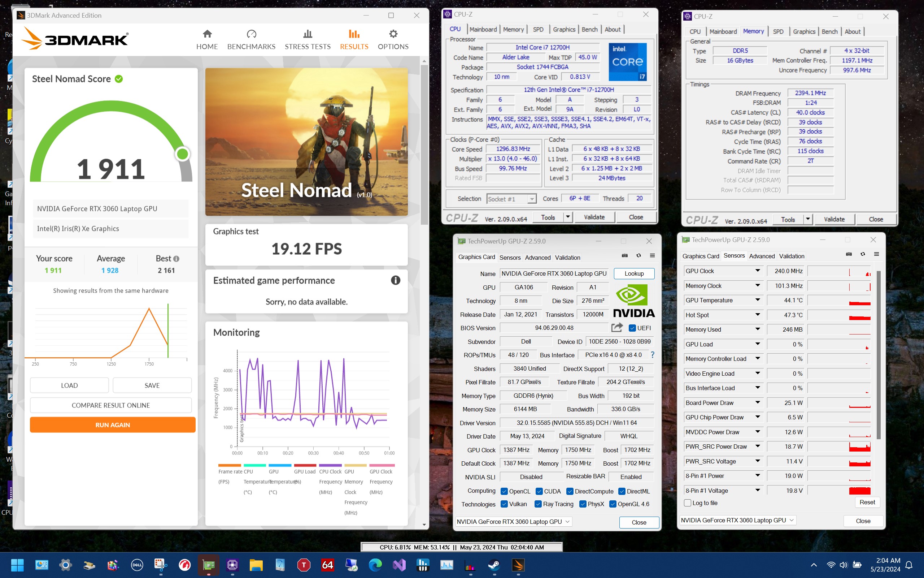Open Visual Studio from taskbar

click(399, 565)
